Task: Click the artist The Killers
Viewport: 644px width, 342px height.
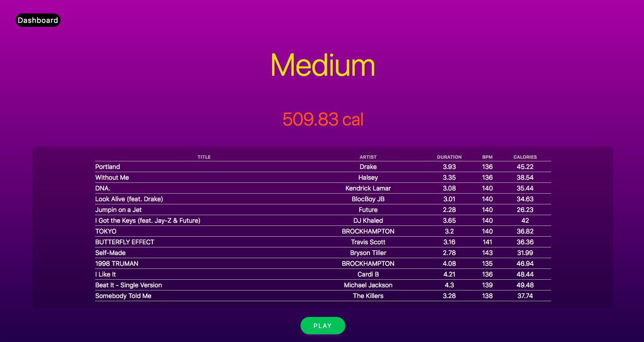Action: point(368,296)
